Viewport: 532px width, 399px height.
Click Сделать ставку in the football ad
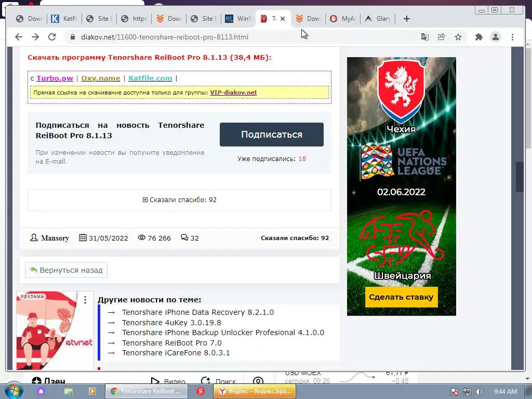(x=401, y=297)
